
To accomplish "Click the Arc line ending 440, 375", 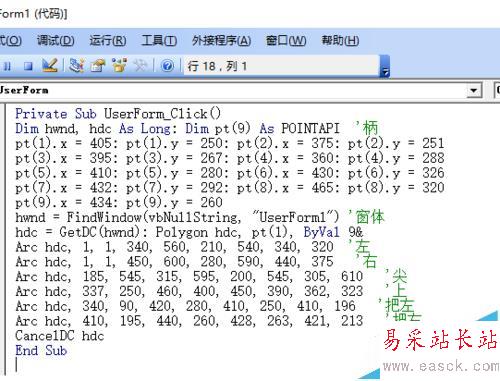I will (174, 262).
